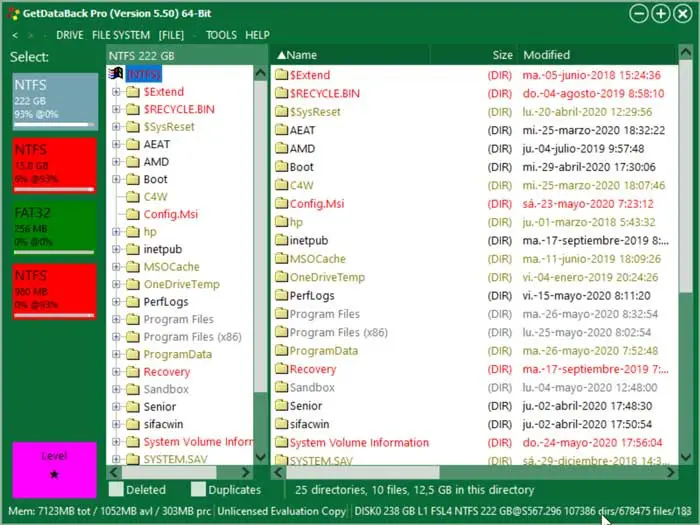Click Boot folder icon in file list
Image resolution: width=700 pixels, height=525 pixels.
pyautogui.click(x=281, y=167)
